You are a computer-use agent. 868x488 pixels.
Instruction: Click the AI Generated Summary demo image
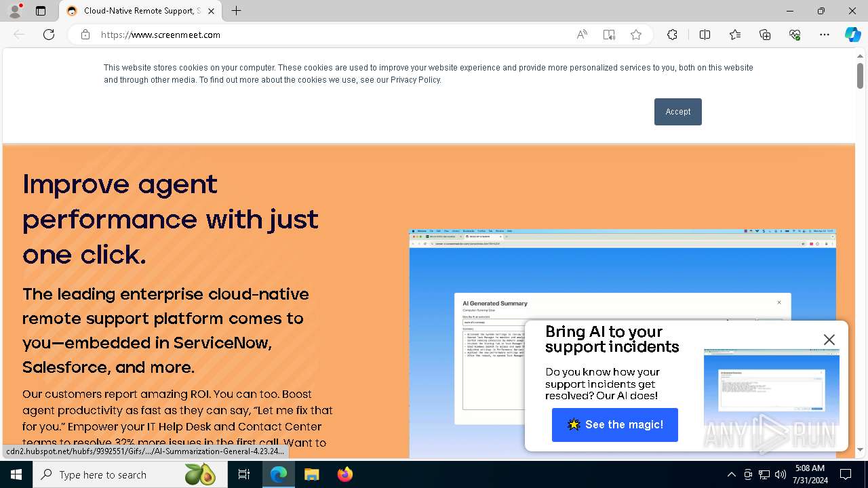[623, 343]
